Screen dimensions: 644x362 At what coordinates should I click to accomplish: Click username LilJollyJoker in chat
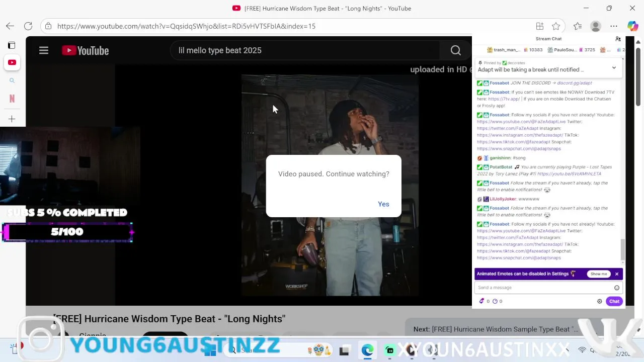[x=503, y=199]
